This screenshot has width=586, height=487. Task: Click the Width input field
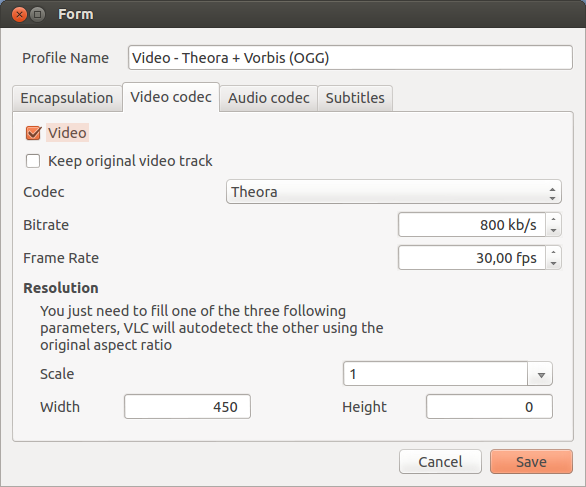tap(187, 407)
